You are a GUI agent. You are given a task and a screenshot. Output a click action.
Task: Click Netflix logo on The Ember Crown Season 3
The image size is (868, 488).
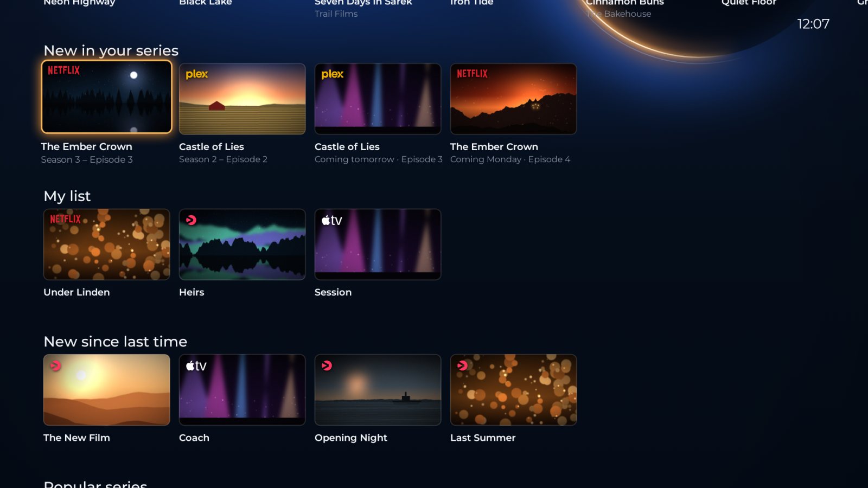[x=64, y=70]
